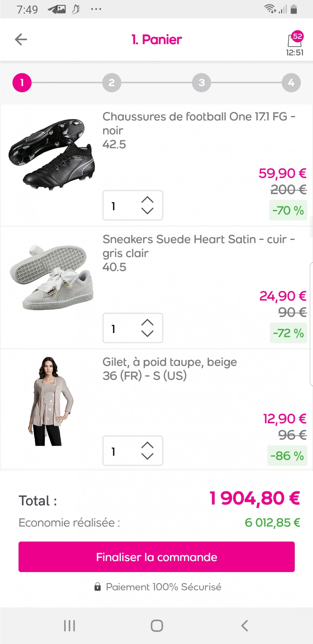The width and height of the screenshot is (313, 644).
Task: Decrease quantity of football shoes
Action: 147,211
